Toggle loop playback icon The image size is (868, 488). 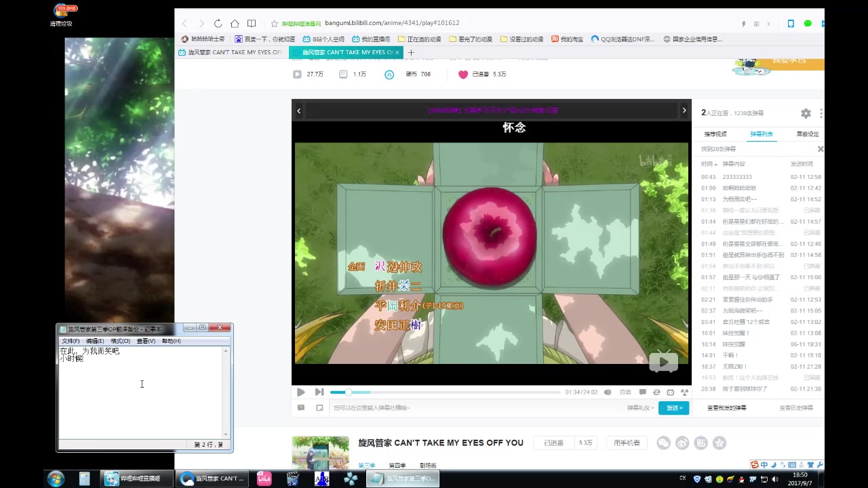[656, 392]
